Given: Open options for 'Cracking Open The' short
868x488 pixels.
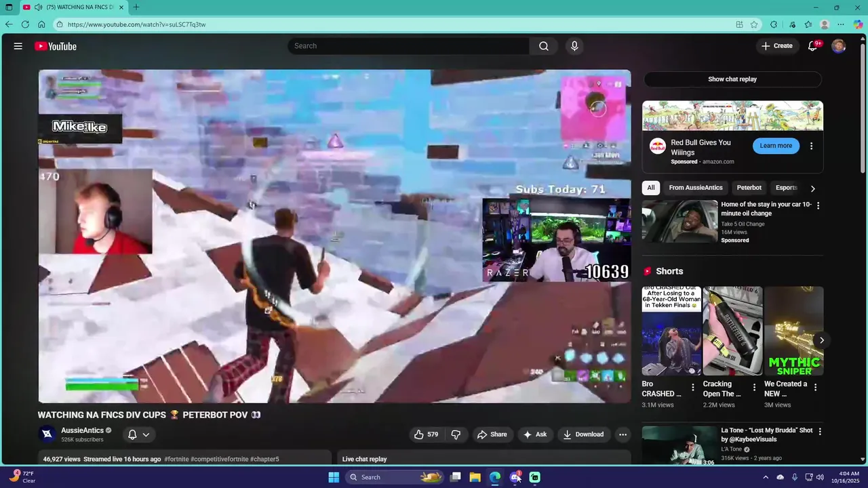Looking at the screenshot, I should tap(754, 388).
